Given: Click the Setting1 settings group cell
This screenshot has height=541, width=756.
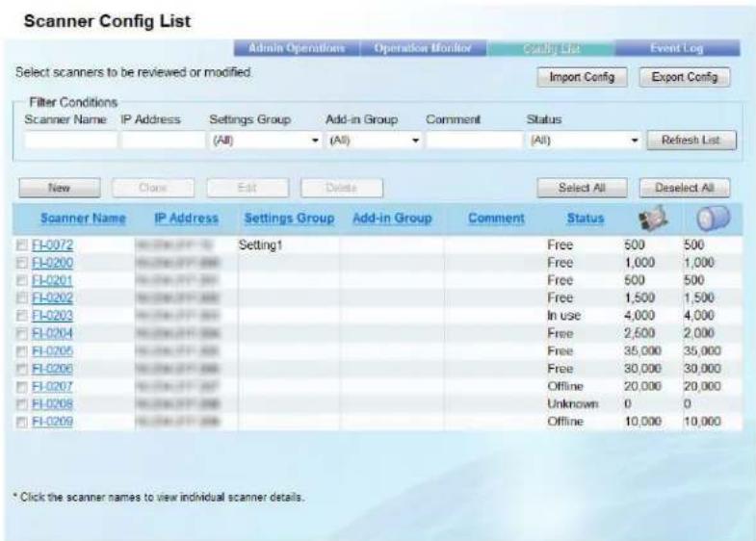Looking at the screenshot, I should (x=260, y=245).
